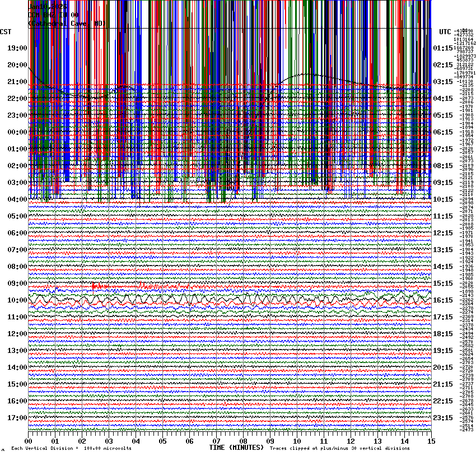
Task: Select the 23:15 UTC time label
Action: click(443, 418)
